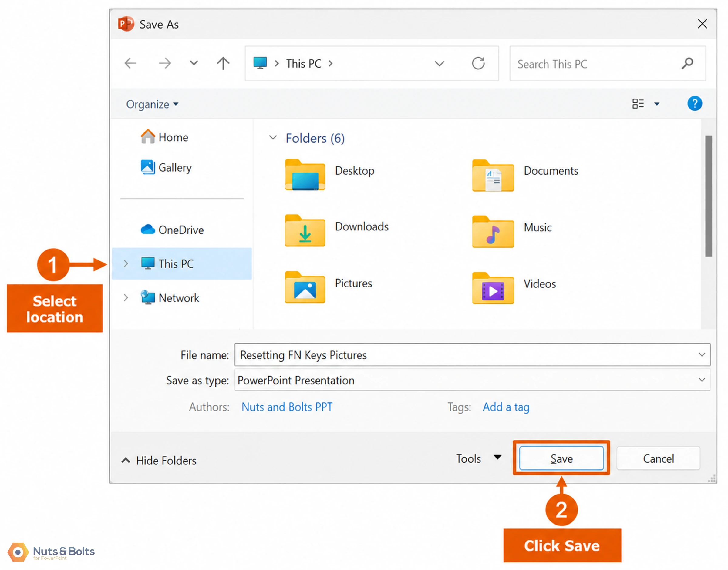The image size is (728, 570).
Task: Open the Tools dropdown menu
Action: pos(479,458)
